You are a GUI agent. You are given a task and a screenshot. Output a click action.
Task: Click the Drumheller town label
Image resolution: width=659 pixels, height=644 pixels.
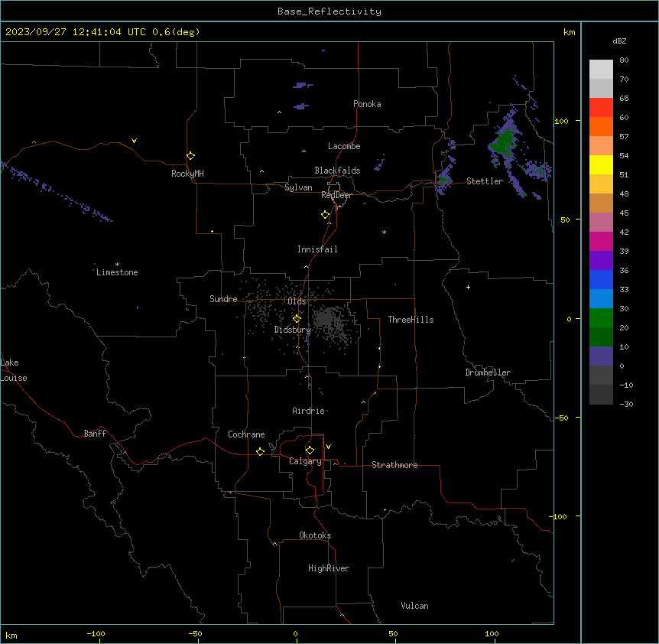tap(488, 372)
